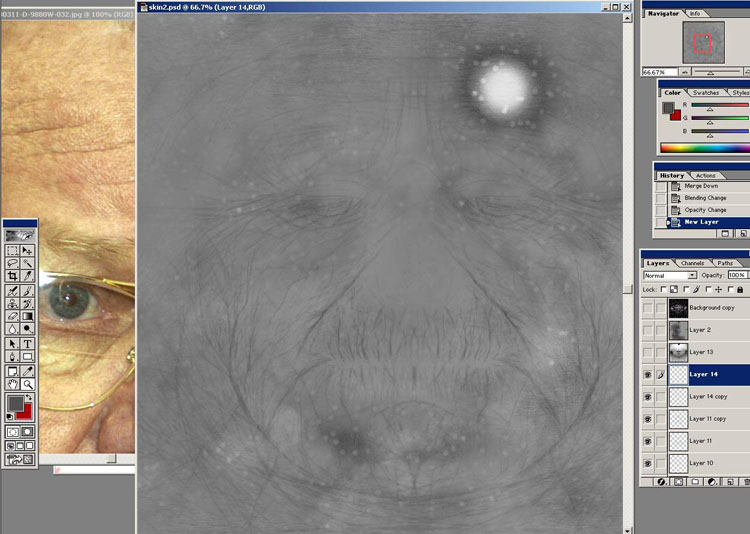Select the Lasso tool

tap(12, 264)
